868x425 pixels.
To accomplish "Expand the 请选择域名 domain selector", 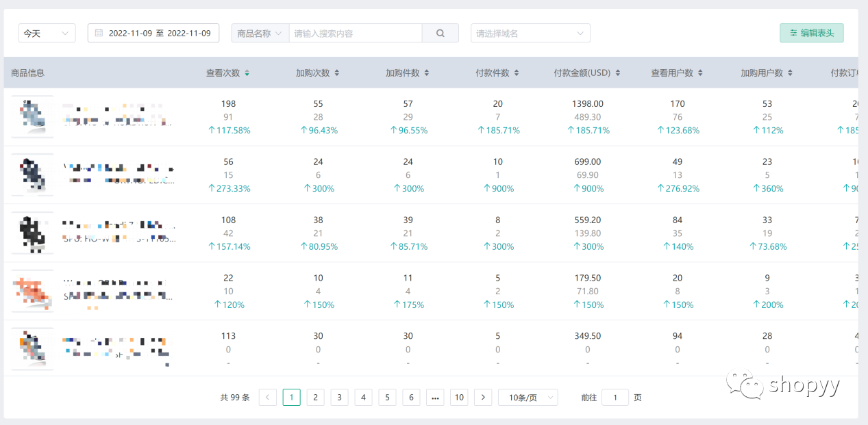I will click(x=530, y=33).
